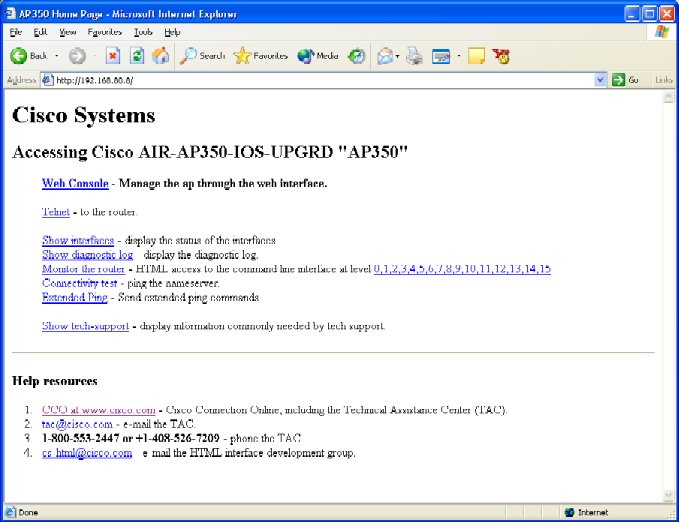Screen dimensions: 679x522
Task: Open the Show tech-support link
Action: tap(85, 326)
